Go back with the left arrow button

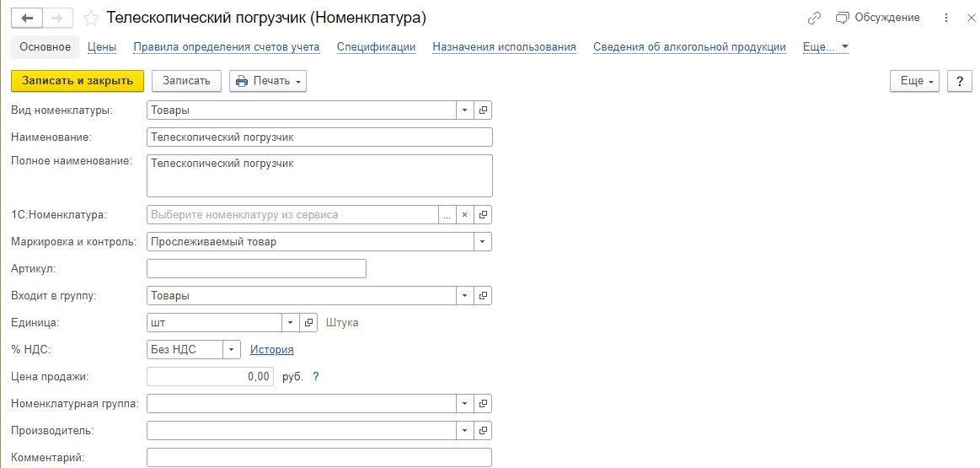pyautogui.click(x=28, y=19)
